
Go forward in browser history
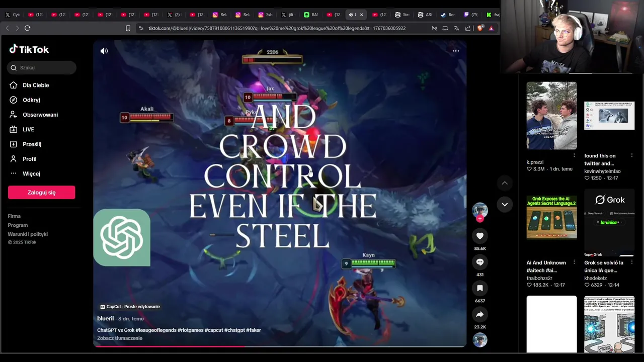(17, 28)
